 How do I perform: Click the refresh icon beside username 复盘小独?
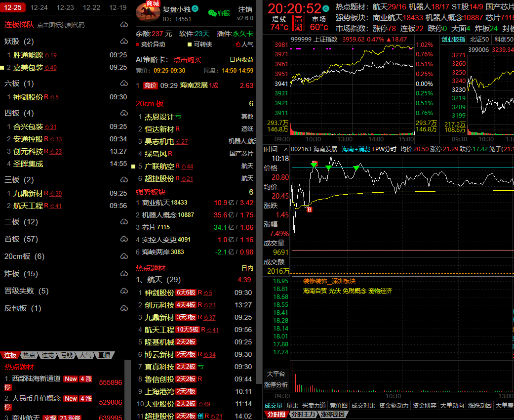[195, 8]
